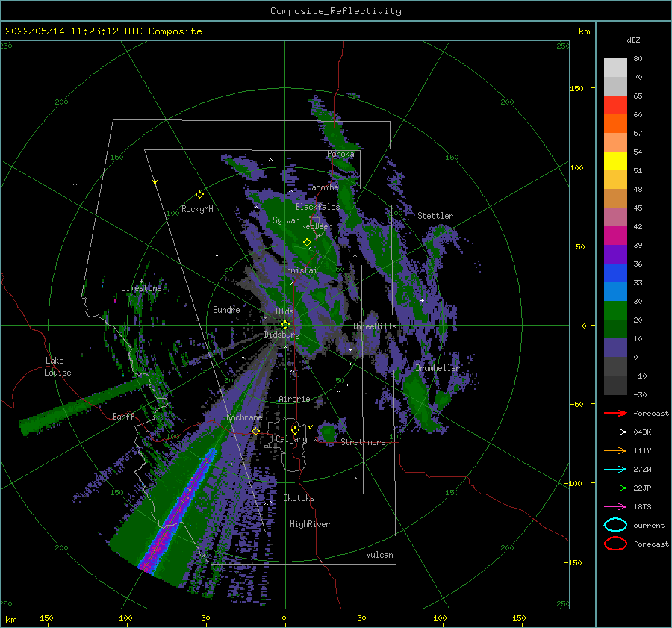Image resolution: width=672 pixels, height=628 pixels.
Task: Select the Strathmore city label
Action: (x=363, y=442)
